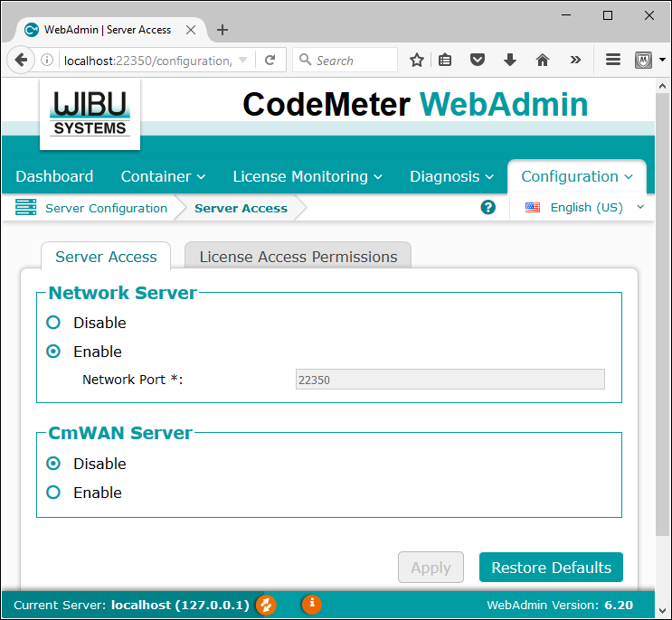Click the scrollbar down arrow
The width and height of the screenshot is (672, 620).
pyautogui.click(x=662, y=611)
